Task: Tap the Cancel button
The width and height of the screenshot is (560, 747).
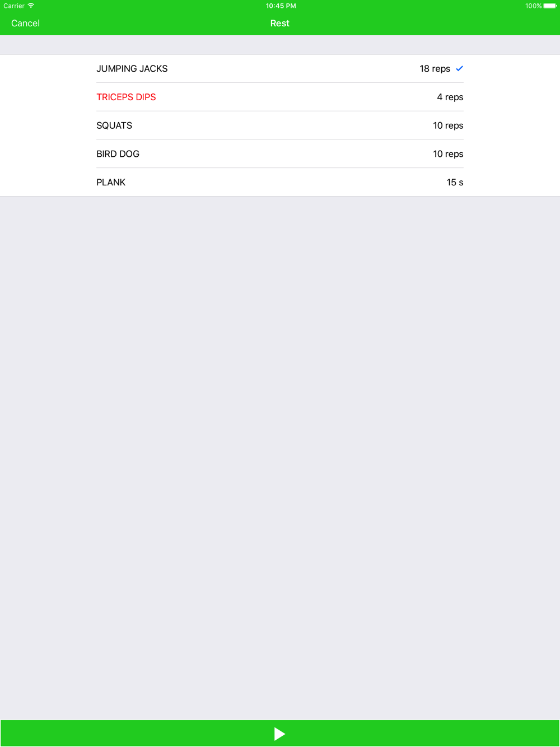Action: click(x=25, y=23)
